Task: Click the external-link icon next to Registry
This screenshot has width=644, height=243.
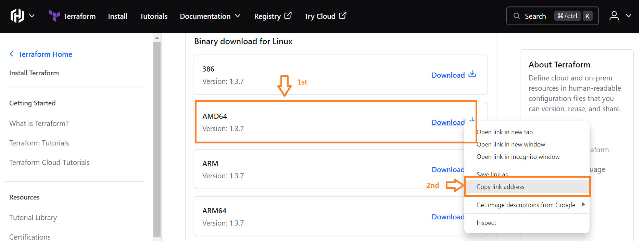Action: (288, 15)
